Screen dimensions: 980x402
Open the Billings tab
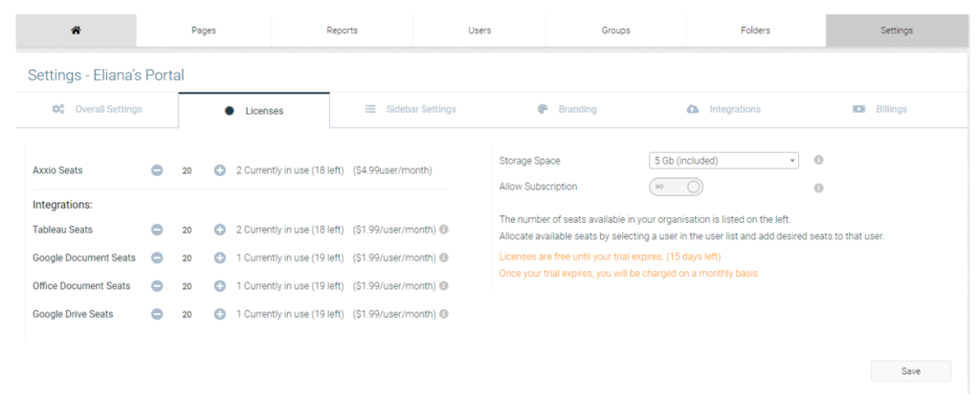pos(880,109)
